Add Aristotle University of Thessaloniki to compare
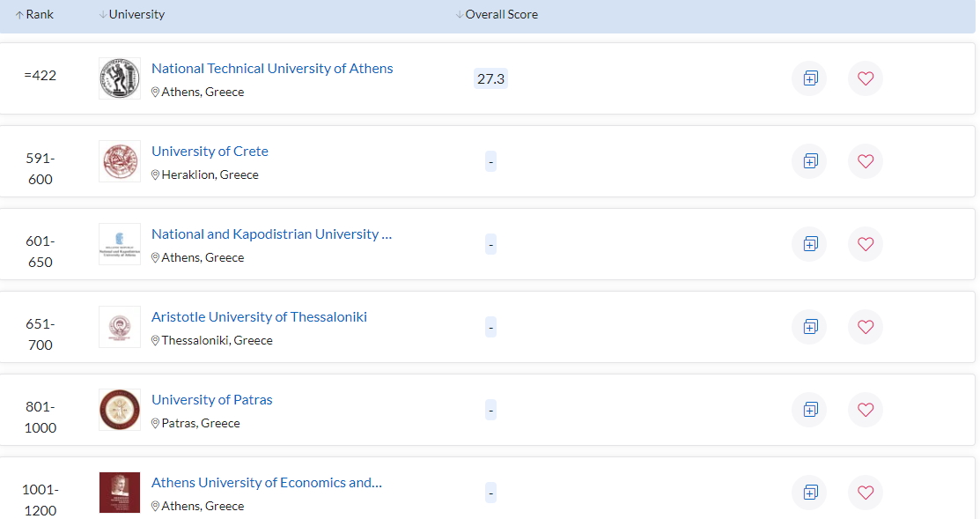 [810, 327]
